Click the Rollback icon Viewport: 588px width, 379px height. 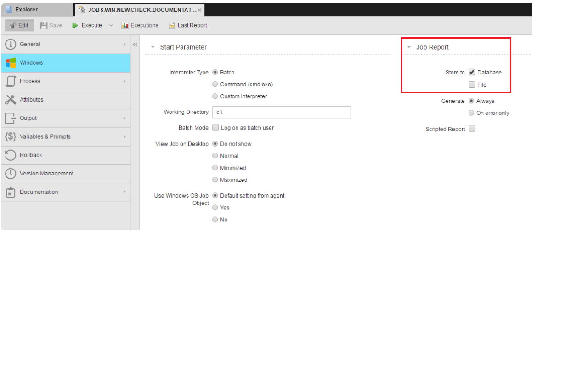click(x=10, y=155)
